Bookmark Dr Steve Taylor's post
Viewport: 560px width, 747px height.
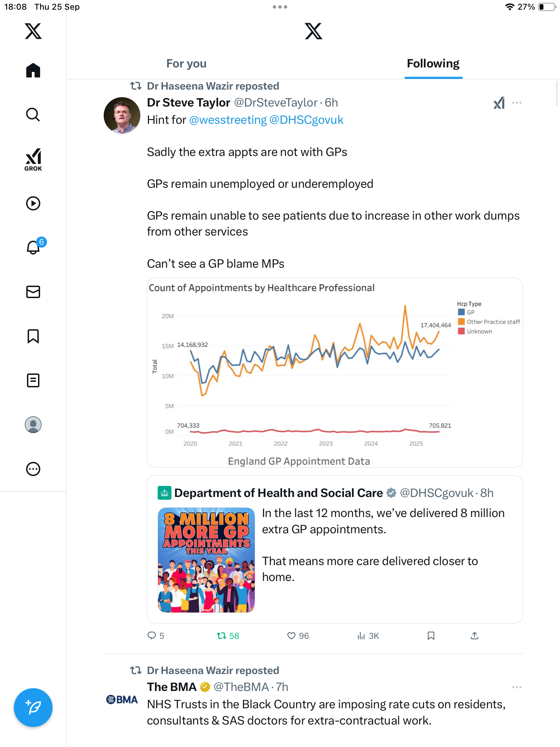coord(431,636)
